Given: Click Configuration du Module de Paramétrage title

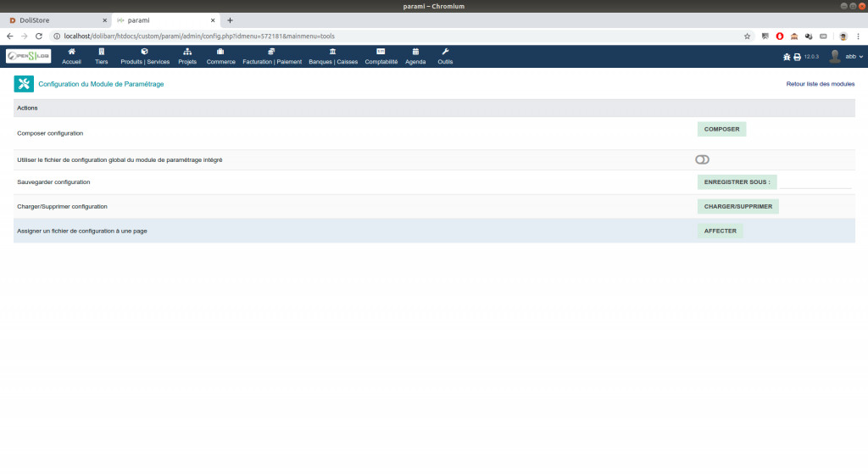Looking at the screenshot, I should (101, 84).
